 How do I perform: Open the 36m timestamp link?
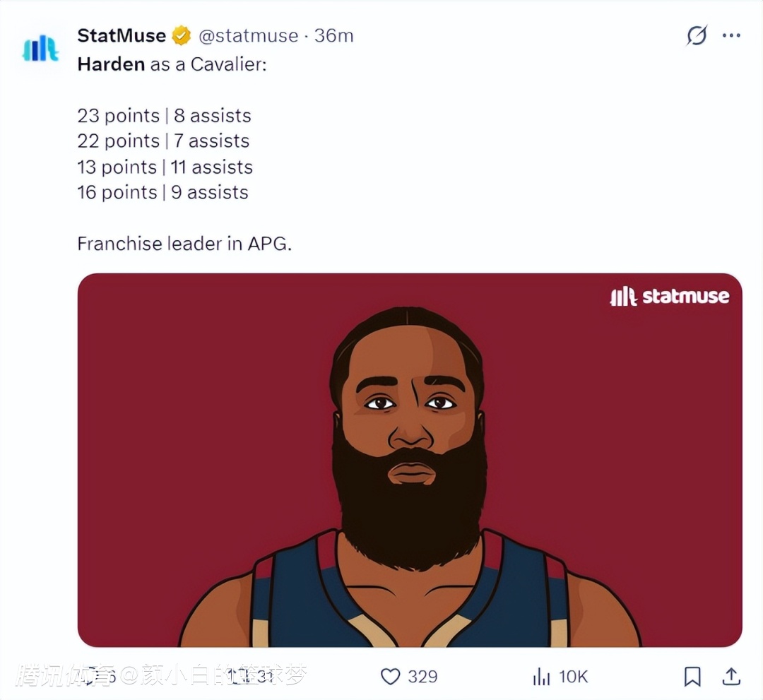click(333, 35)
